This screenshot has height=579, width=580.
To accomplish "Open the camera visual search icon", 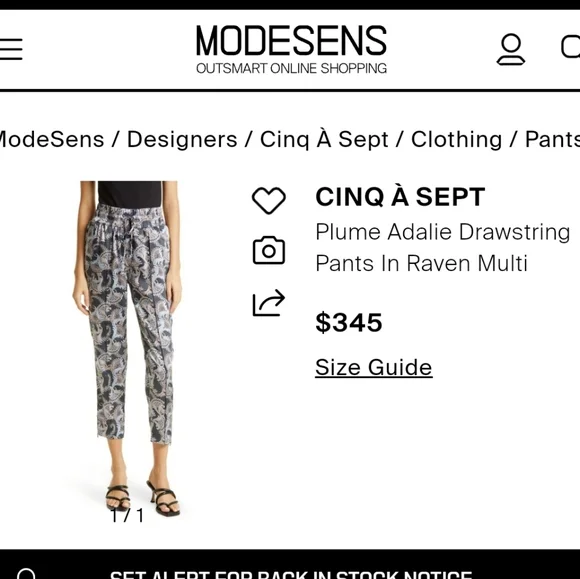I will point(269,250).
